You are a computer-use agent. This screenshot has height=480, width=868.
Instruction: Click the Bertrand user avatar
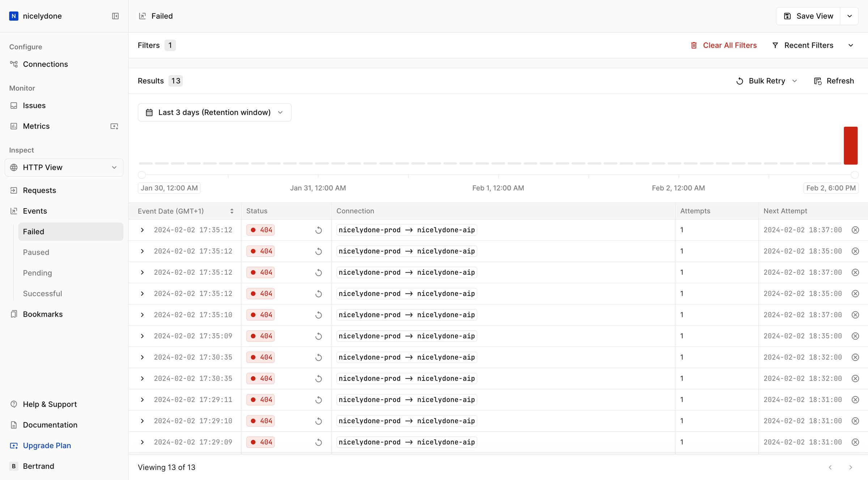[x=14, y=466]
